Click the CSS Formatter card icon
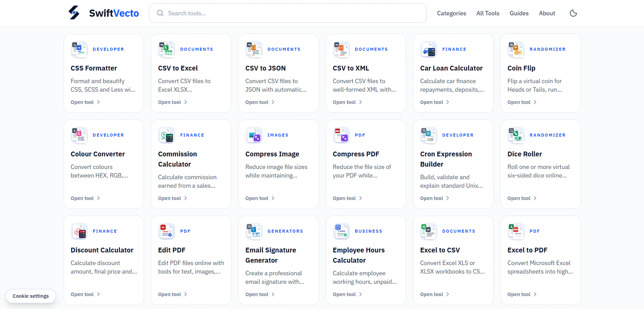644x309 pixels. [79, 49]
